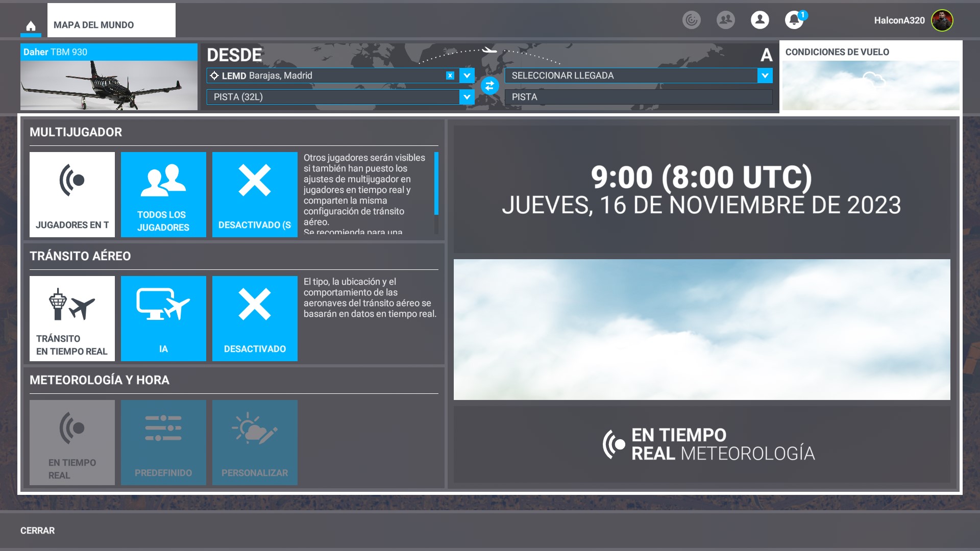Click EN TIEMPO REAL METEOROLOGÍA banner
980x551 pixels.
pyautogui.click(x=702, y=444)
